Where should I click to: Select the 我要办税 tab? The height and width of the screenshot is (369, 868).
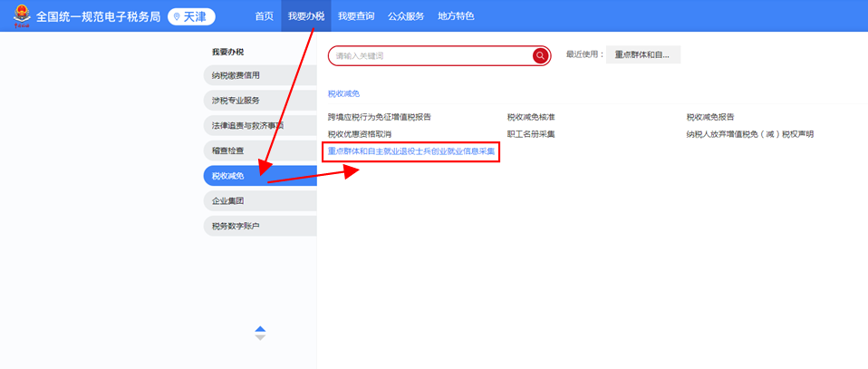(x=306, y=16)
